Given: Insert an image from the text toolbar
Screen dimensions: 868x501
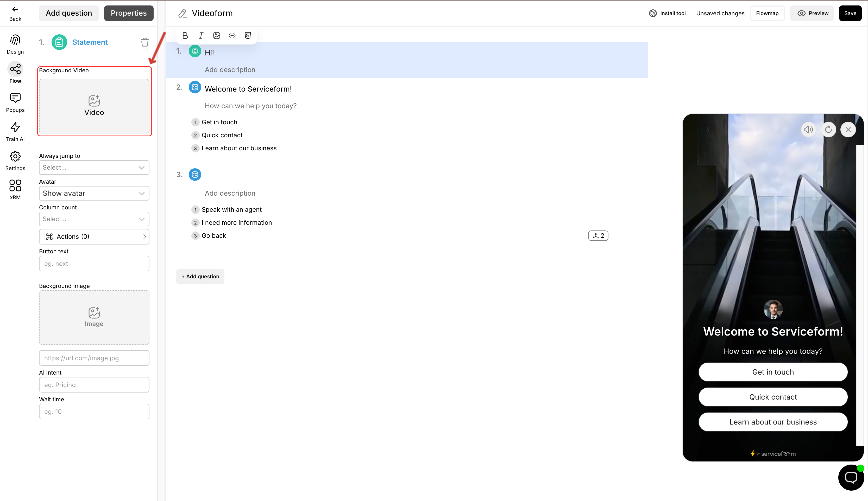Looking at the screenshot, I should [x=217, y=35].
